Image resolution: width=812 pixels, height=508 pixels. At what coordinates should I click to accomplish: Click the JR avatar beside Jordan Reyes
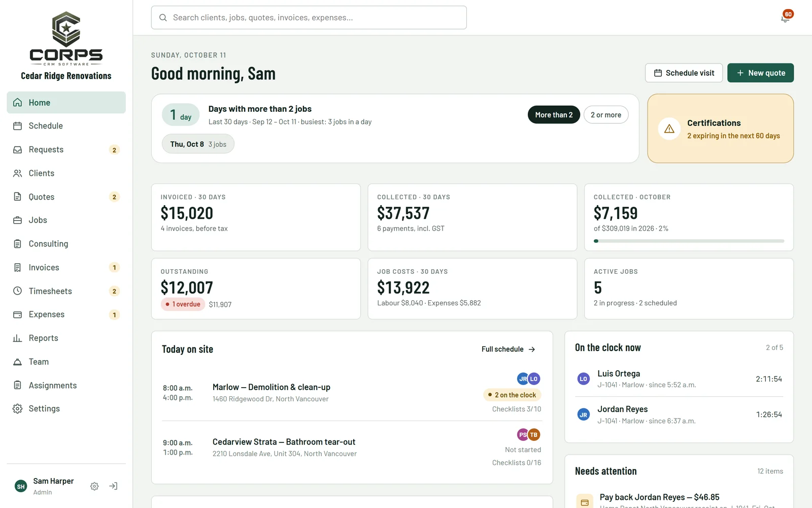click(584, 415)
